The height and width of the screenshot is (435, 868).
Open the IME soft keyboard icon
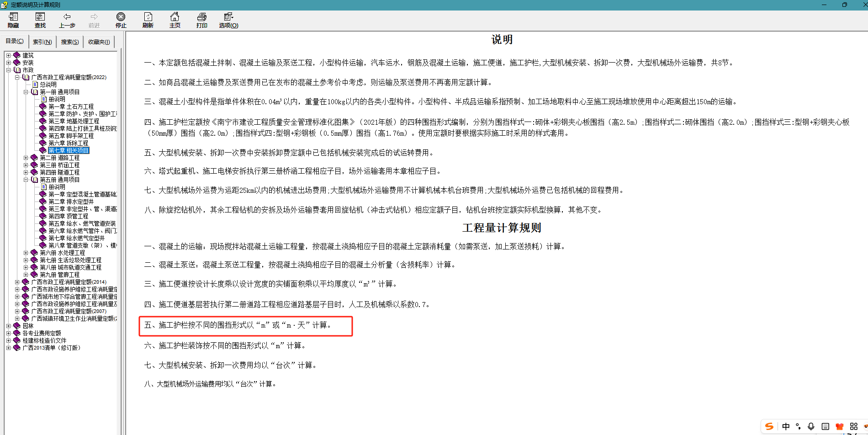tap(825, 426)
